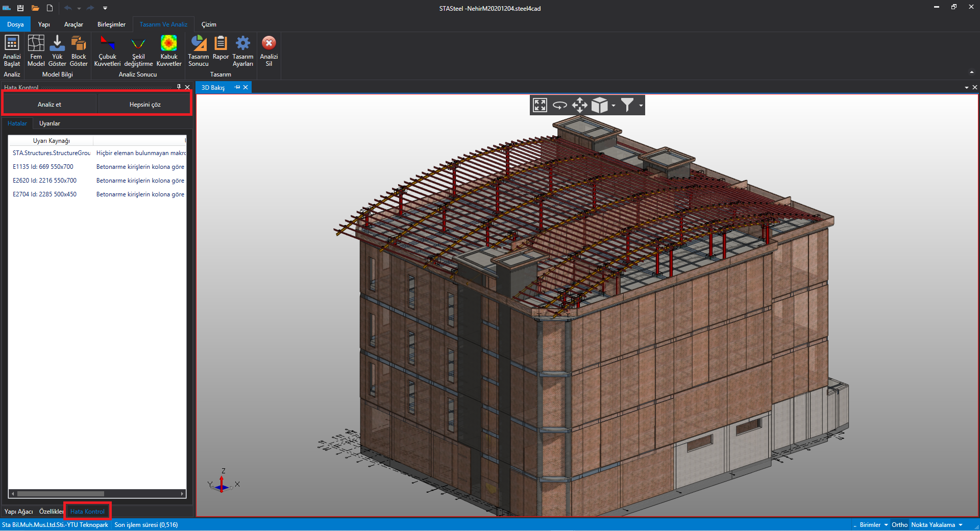The image size is (980, 531).
Task: Click the filter funnel icon
Action: 627,105
